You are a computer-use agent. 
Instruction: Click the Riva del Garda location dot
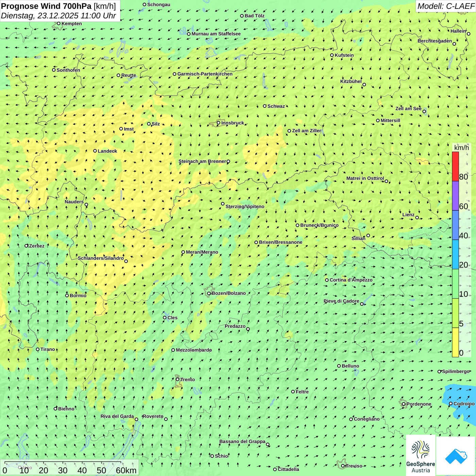(x=137, y=419)
